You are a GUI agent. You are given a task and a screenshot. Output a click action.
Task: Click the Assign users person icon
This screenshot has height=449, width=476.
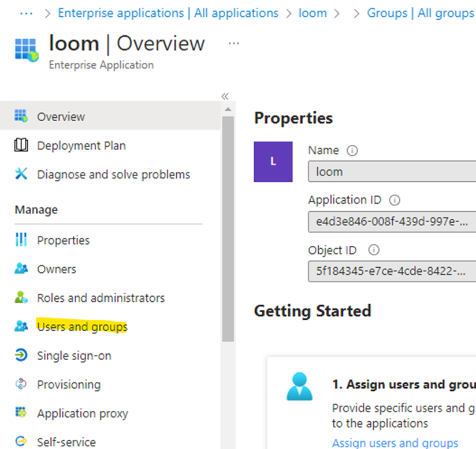(299, 387)
